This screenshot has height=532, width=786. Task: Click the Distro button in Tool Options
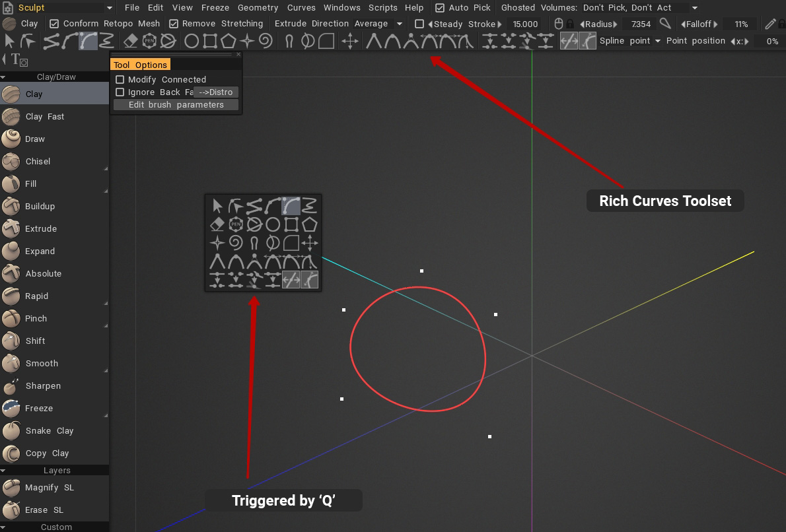tap(215, 92)
